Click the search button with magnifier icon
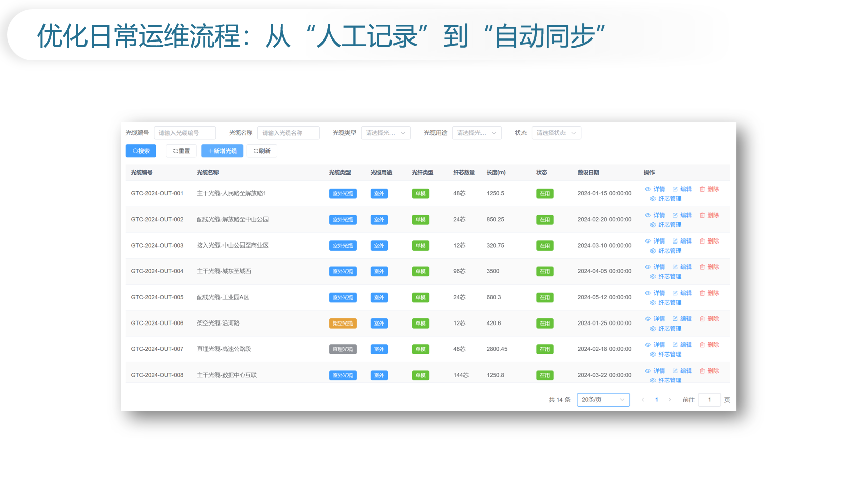 [141, 151]
